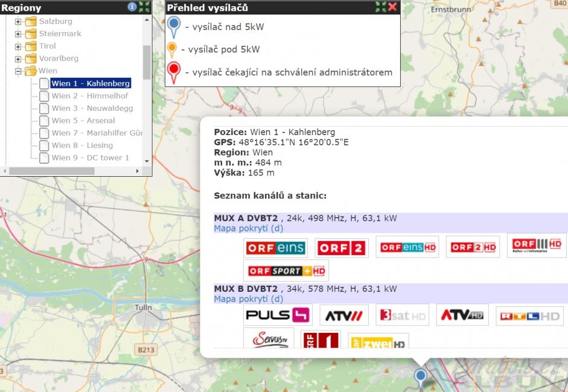The image size is (568, 392).
Task: Click the Steiermark folder icon
Action: click(x=31, y=34)
